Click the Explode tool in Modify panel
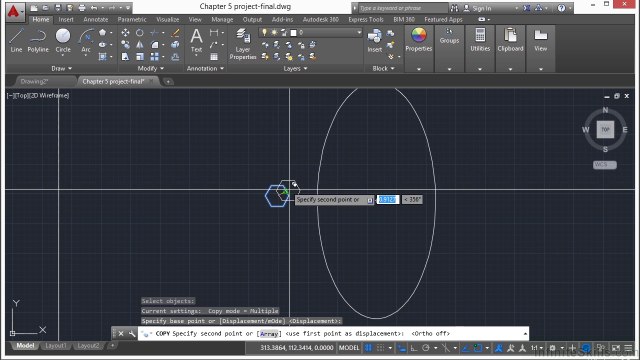 click(x=176, y=44)
